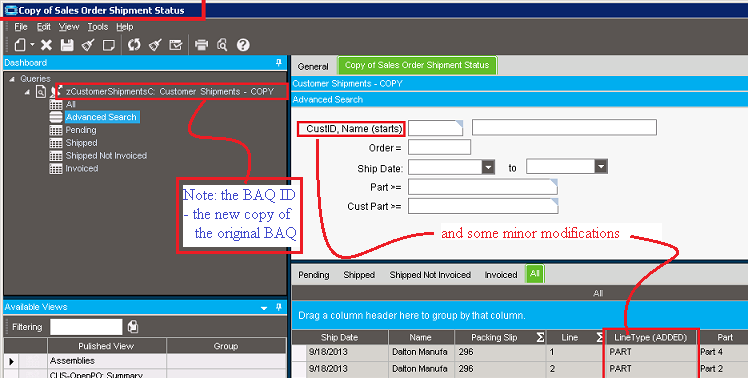Click the icon next to Filtering box

coord(133,327)
